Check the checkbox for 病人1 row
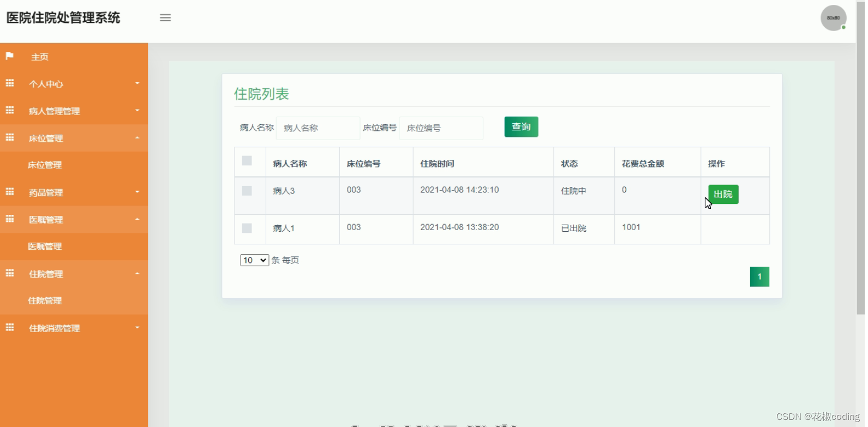 247,228
